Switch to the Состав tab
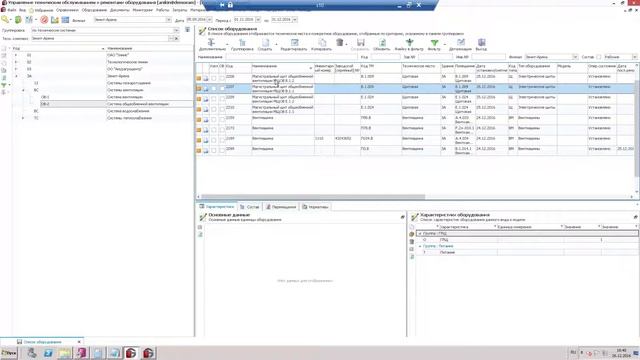 (250, 207)
